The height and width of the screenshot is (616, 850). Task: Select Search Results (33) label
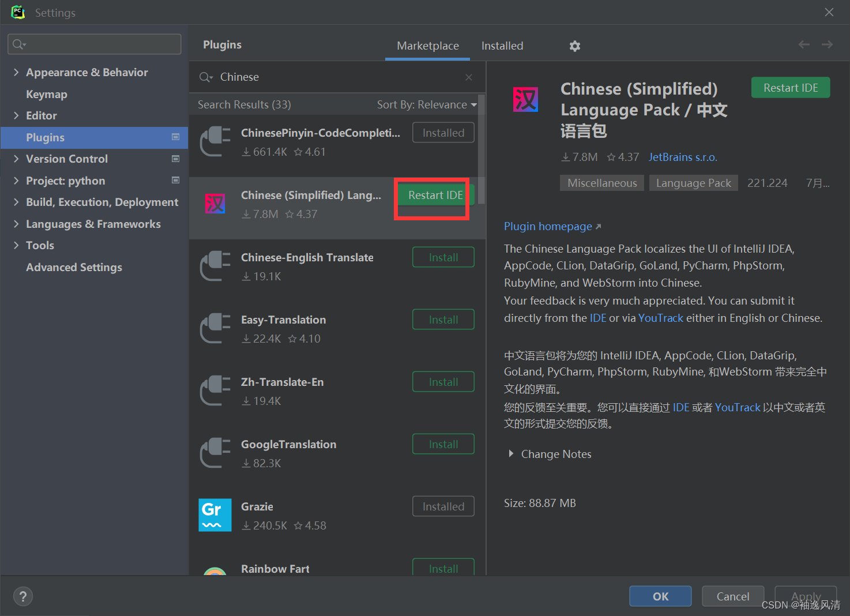point(244,104)
